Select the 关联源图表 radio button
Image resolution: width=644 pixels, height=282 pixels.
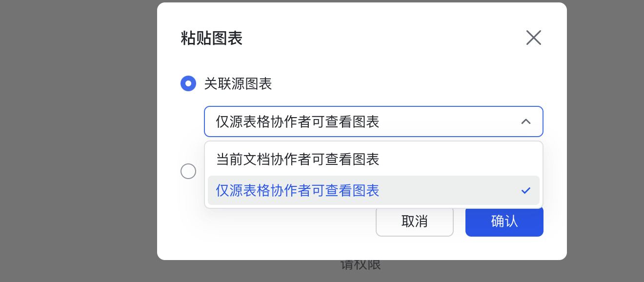[188, 83]
